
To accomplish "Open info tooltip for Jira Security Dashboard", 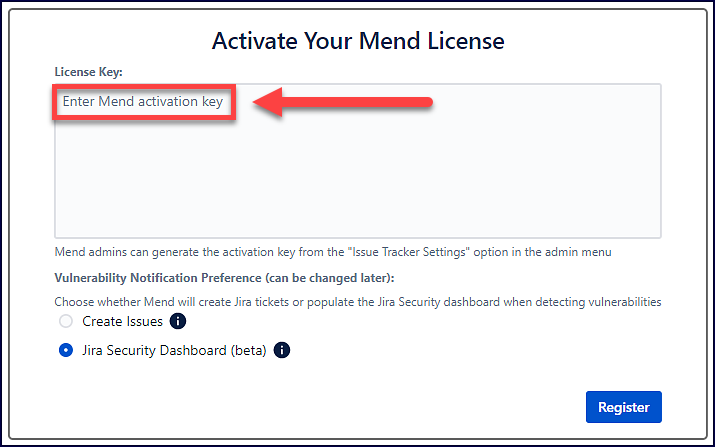I will point(282,350).
